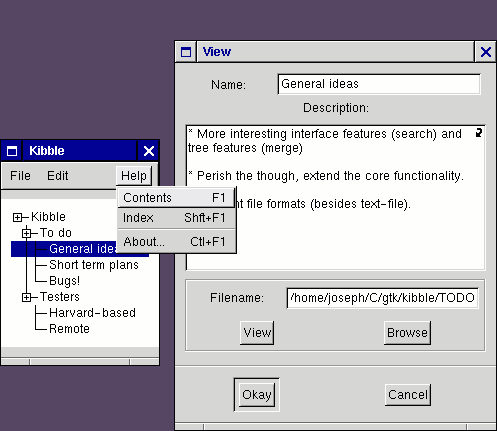Open the Edit menu
The width and height of the screenshot is (497, 431).
(57, 176)
